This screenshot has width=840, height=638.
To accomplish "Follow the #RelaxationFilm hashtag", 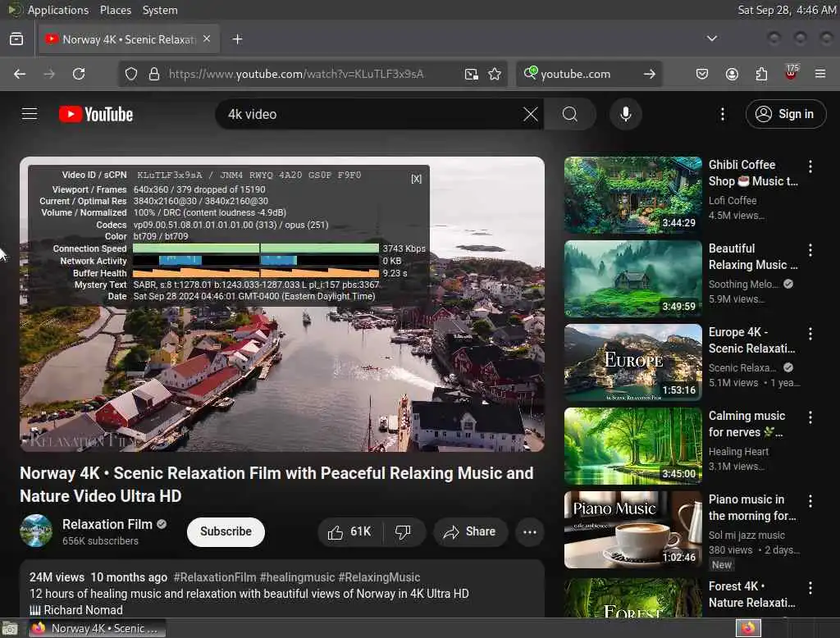I will point(215,577).
